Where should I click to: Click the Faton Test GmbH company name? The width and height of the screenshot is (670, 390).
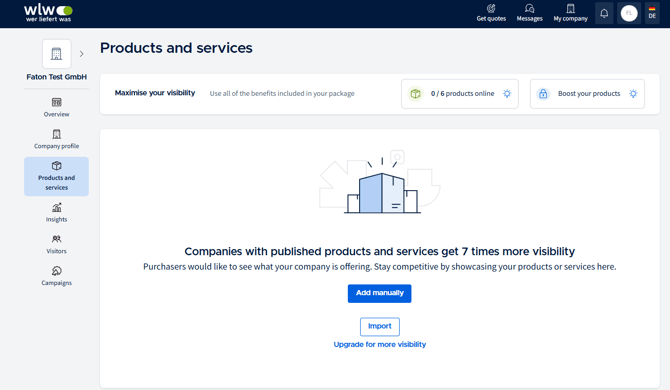click(x=56, y=77)
